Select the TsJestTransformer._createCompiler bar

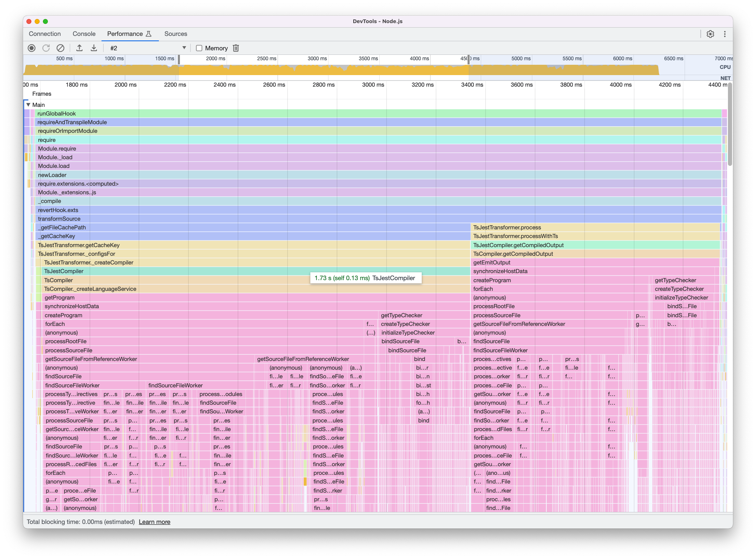(x=256, y=262)
